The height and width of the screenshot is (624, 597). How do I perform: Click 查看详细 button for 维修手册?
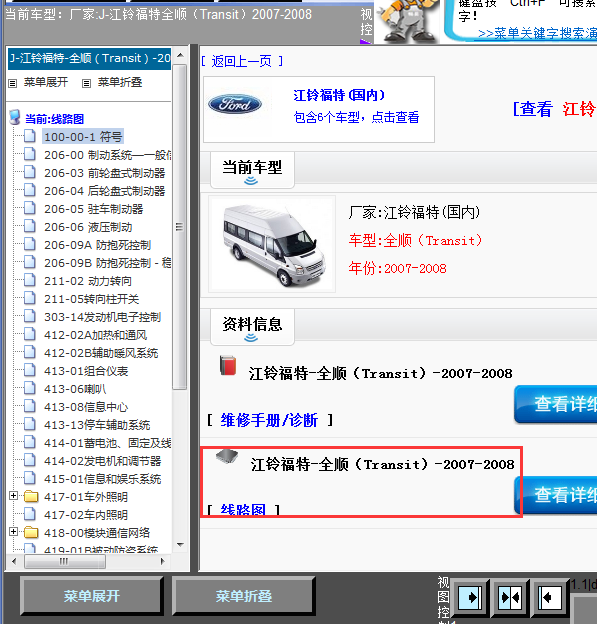click(556, 404)
